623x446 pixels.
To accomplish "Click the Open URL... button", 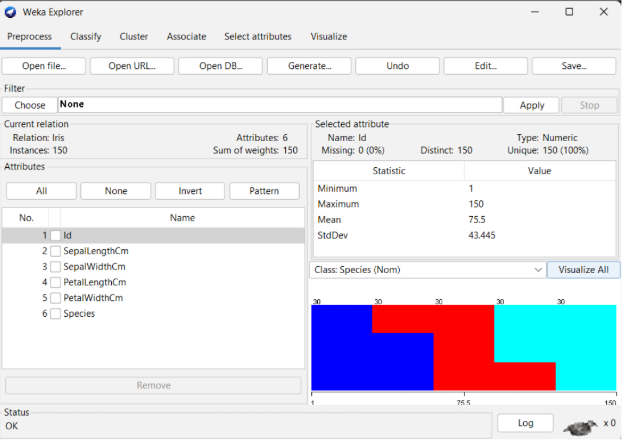I will click(x=132, y=66).
